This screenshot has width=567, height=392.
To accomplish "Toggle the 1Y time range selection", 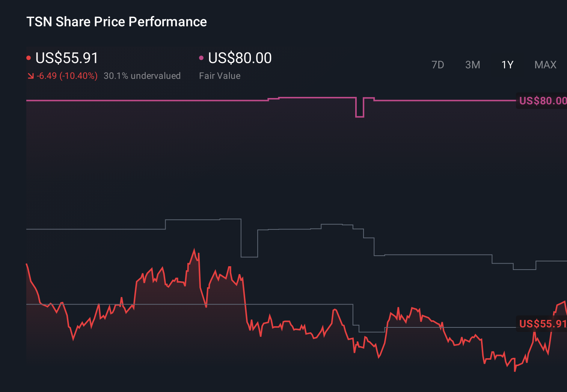I will coord(507,65).
